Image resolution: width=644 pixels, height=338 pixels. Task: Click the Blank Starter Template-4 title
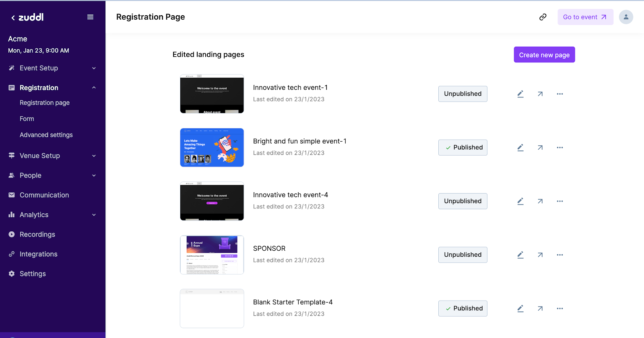coord(293,302)
